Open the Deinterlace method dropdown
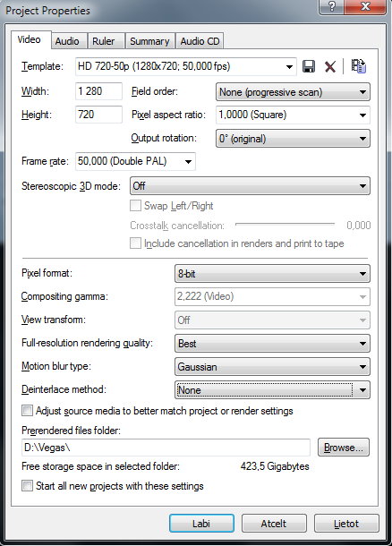The height and width of the screenshot is (546, 392). point(272,390)
